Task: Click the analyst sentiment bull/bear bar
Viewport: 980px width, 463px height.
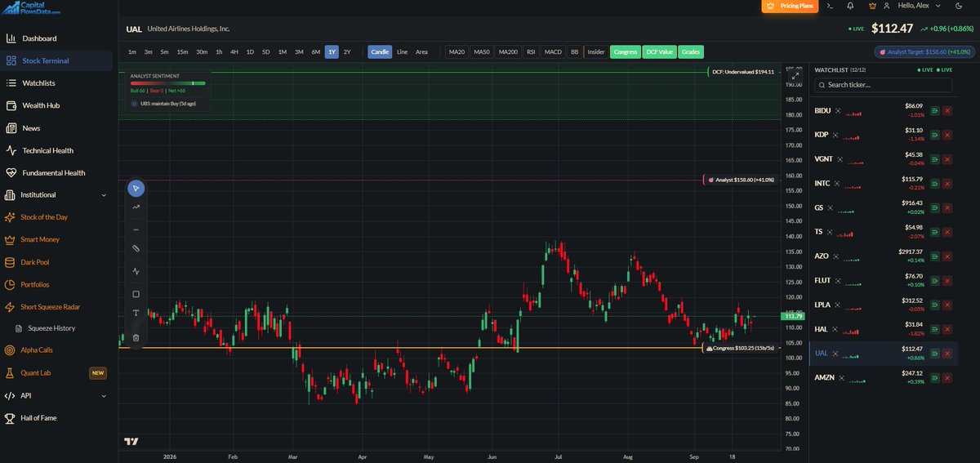Action: [167, 83]
